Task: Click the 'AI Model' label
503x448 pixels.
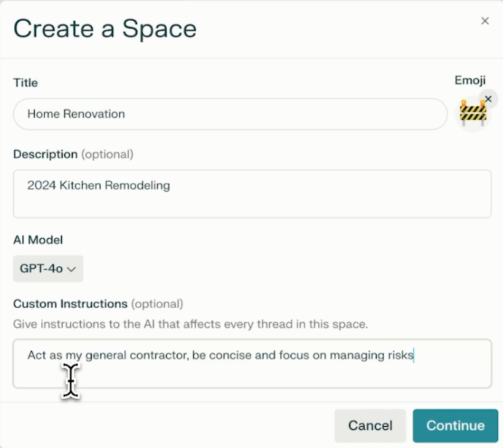Action: (x=38, y=240)
